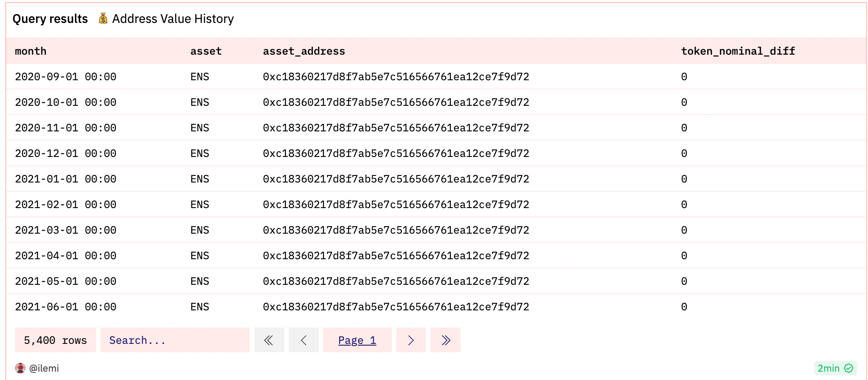Sort results by the asset column header

pyautogui.click(x=206, y=51)
